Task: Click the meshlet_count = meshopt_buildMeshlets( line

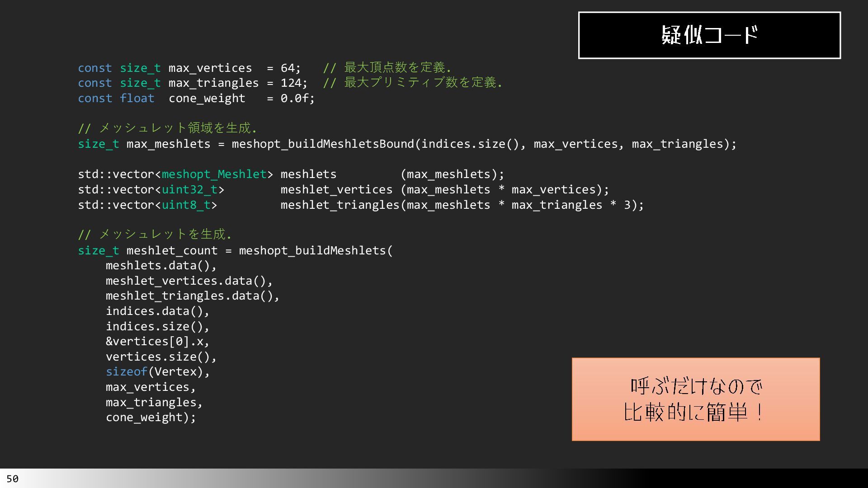Action: 235,251
